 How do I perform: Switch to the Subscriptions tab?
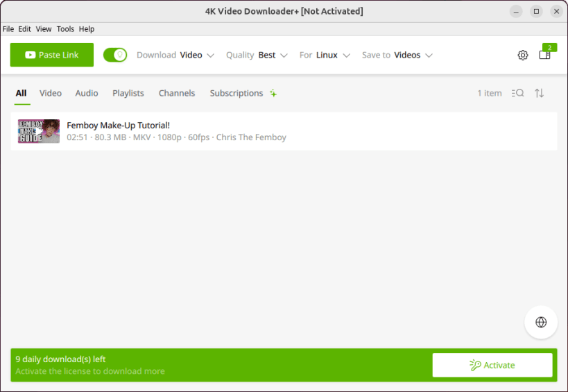(236, 93)
